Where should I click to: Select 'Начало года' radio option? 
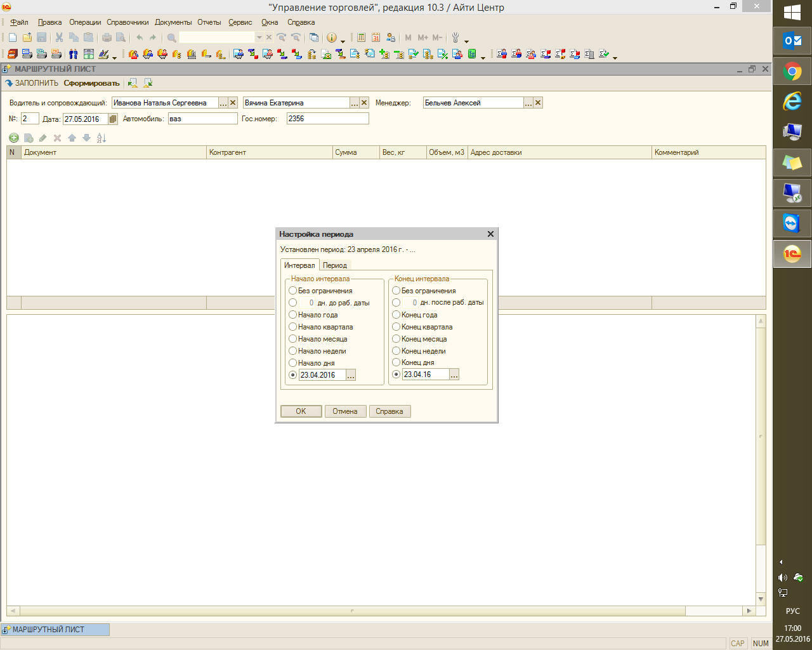click(x=292, y=315)
